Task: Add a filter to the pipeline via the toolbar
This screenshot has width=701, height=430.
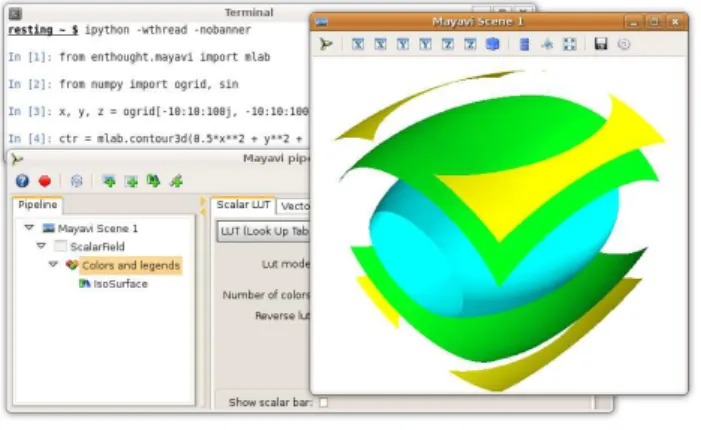Action: pos(176,181)
